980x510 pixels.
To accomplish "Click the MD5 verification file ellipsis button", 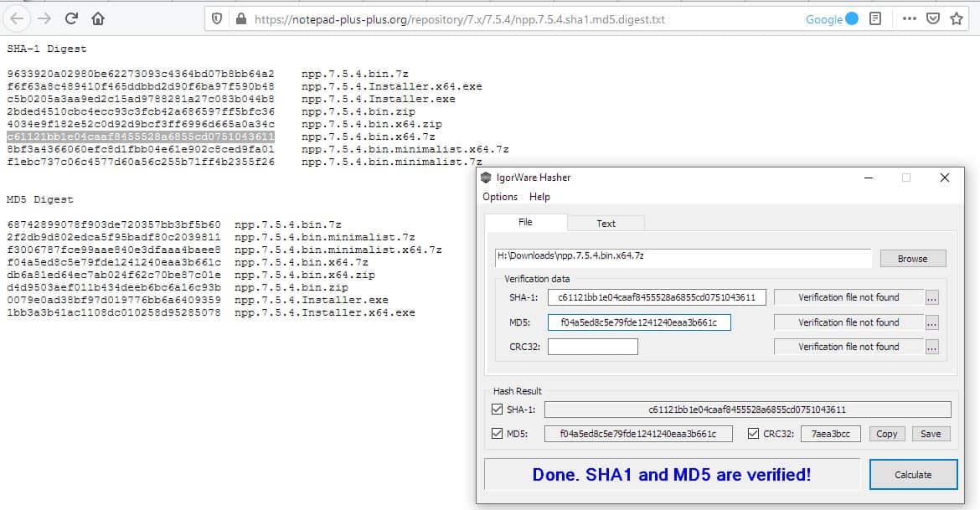I will click(932, 323).
